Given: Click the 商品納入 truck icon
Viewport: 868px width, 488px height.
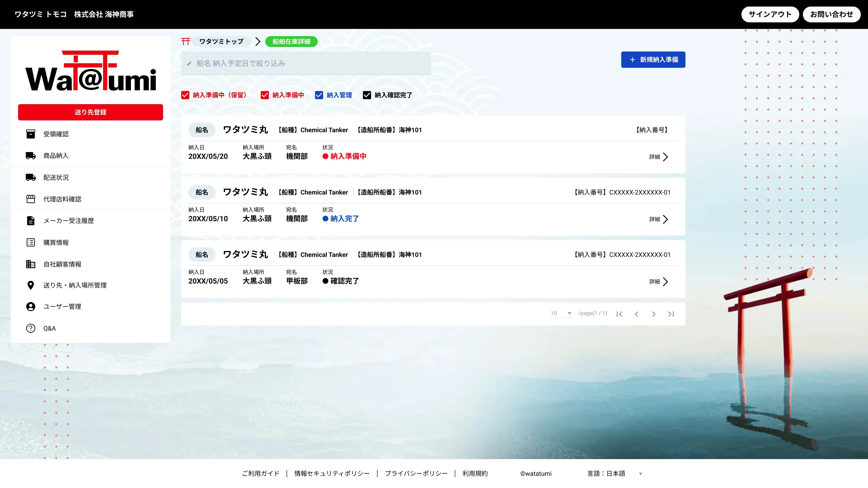Looking at the screenshot, I should point(31,156).
